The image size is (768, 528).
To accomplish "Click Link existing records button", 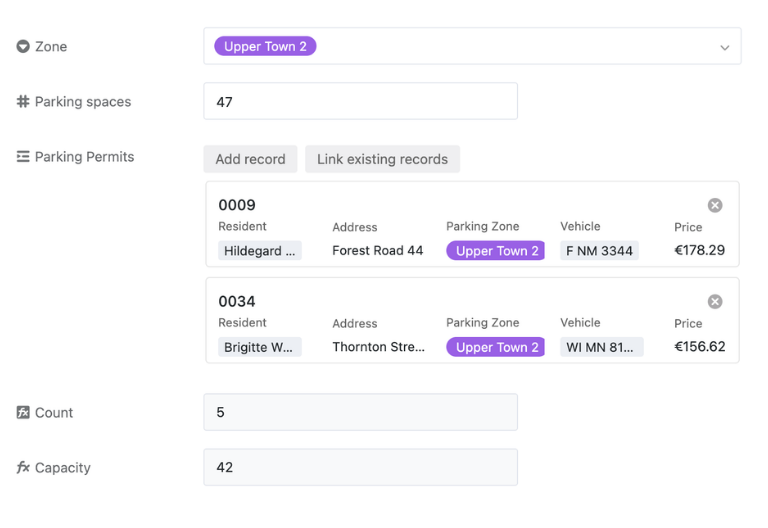I will 382,159.
